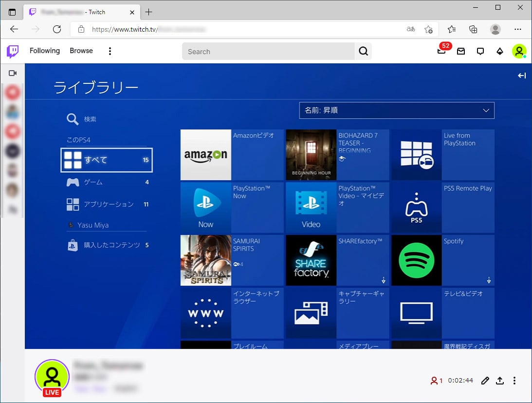
Task: Click the magnifier search button
Action: [364, 51]
